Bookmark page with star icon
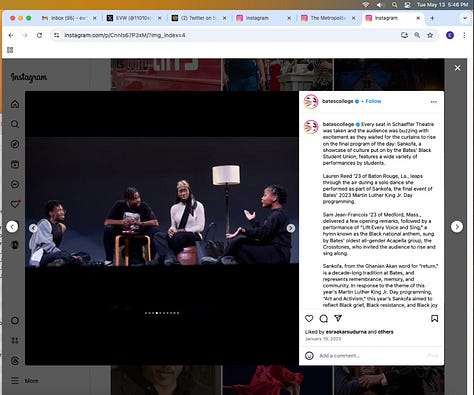This screenshot has width=474, height=395. 430,35
